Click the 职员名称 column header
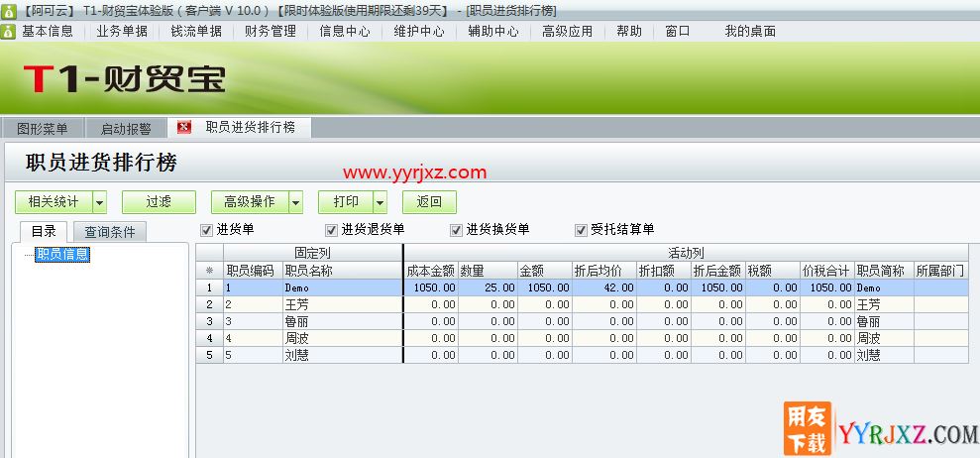 click(343, 271)
